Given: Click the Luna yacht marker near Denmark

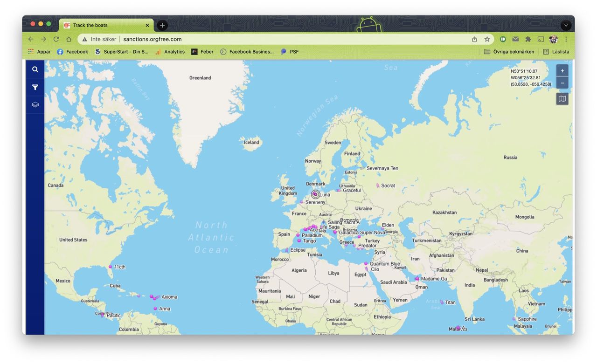Looking at the screenshot, I should tap(315, 194).
